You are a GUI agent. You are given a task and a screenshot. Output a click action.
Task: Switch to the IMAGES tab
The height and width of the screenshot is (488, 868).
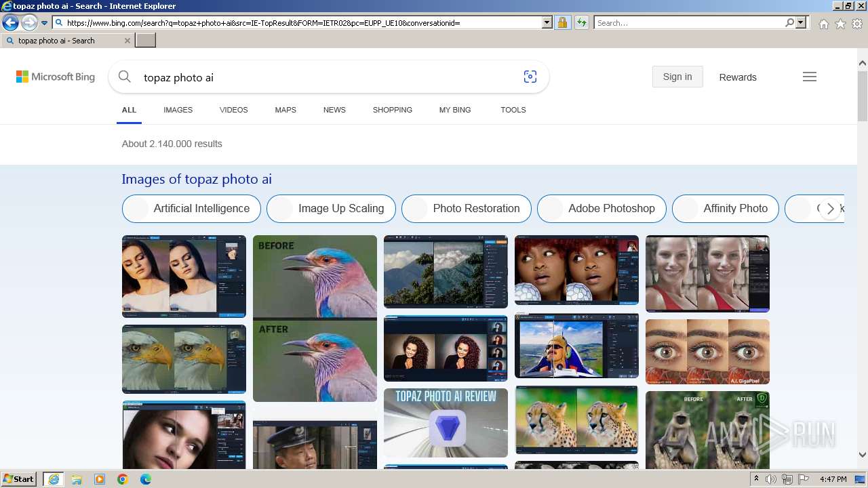coord(178,110)
